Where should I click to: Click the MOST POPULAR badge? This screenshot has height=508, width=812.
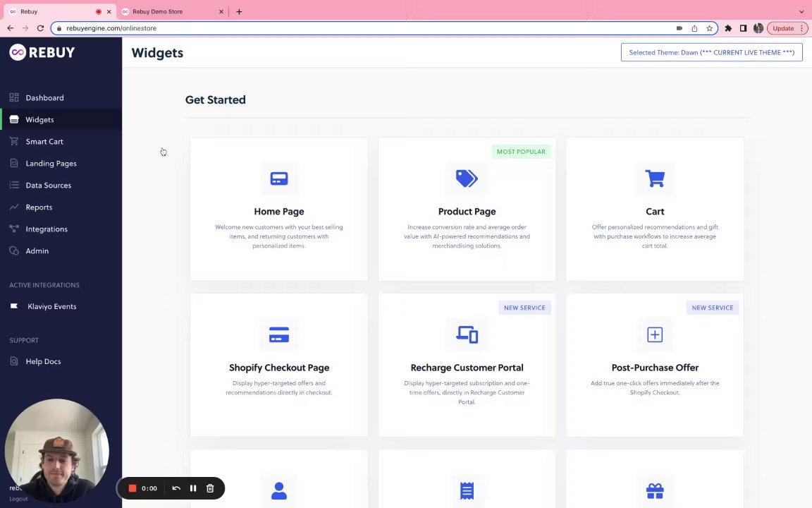pos(521,152)
